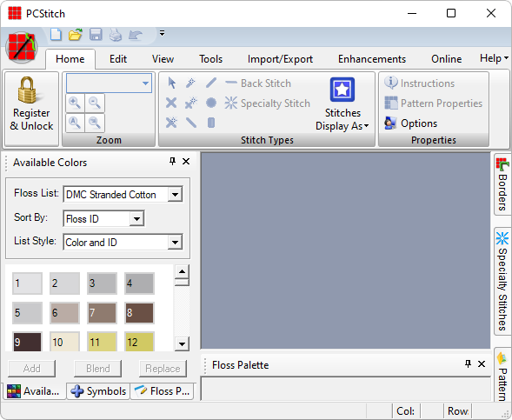Switch to the Home ribbon tab
This screenshot has width=512, height=420.
[70, 59]
